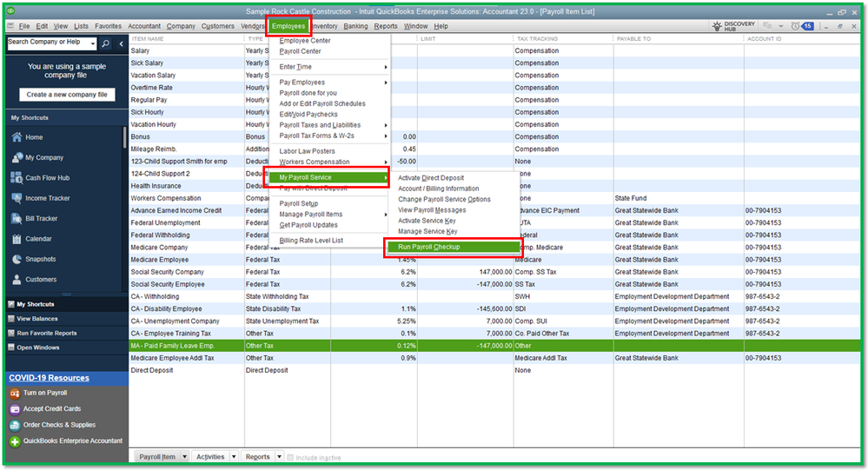Open Payroll Item dropdown arrow
This screenshot has height=470, width=868.
pyautogui.click(x=184, y=457)
